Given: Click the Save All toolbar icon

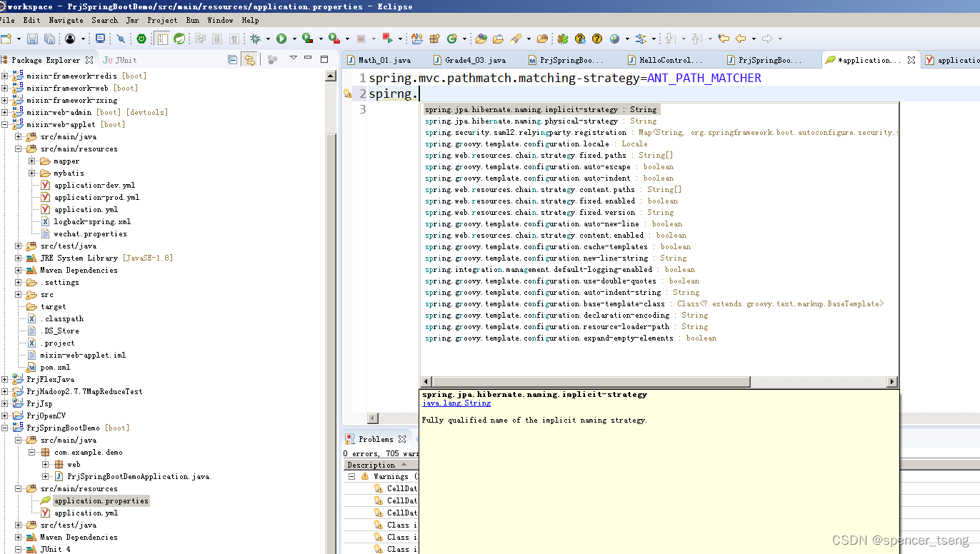Looking at the screenshot, I should point(49,38).
